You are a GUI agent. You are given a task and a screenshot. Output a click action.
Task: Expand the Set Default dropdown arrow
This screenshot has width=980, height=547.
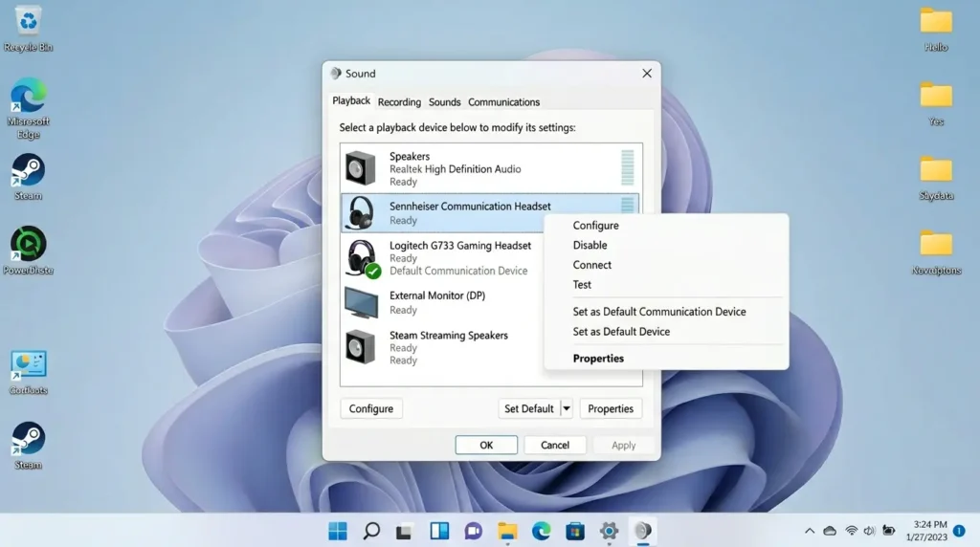(x=567, y=408)
